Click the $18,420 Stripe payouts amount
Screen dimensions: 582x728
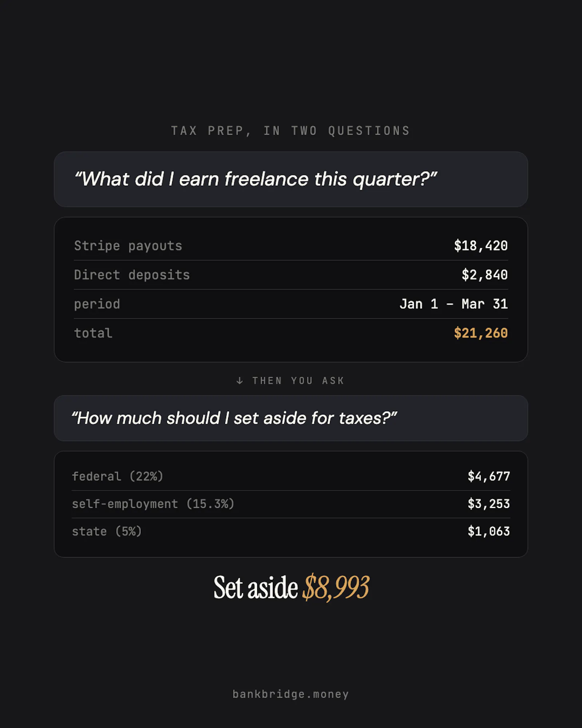tap(481, 246)
